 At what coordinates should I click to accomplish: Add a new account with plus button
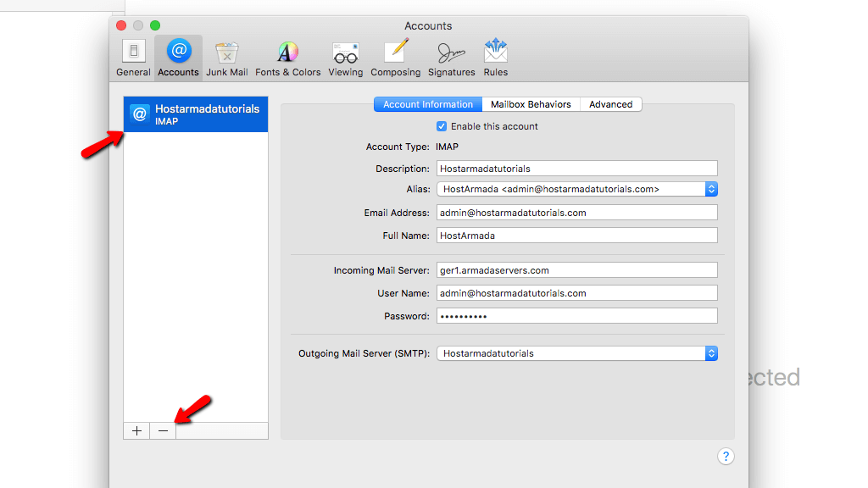pyautogui.click(x=136, y=430)
